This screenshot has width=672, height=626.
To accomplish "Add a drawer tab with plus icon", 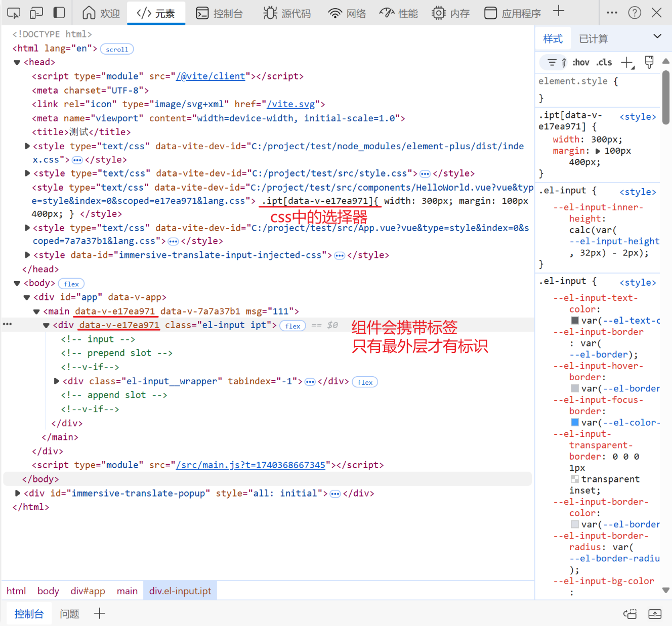I will (100, 613).
